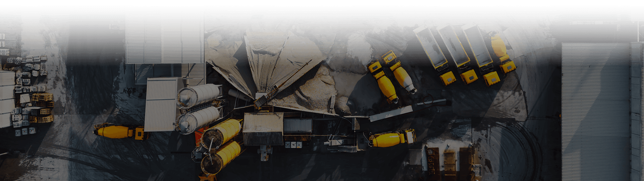Image resolution: width=644 pixels, height=181 pixels.
Task: Select the lower white cement silo
Action: (x=199, y=120)
